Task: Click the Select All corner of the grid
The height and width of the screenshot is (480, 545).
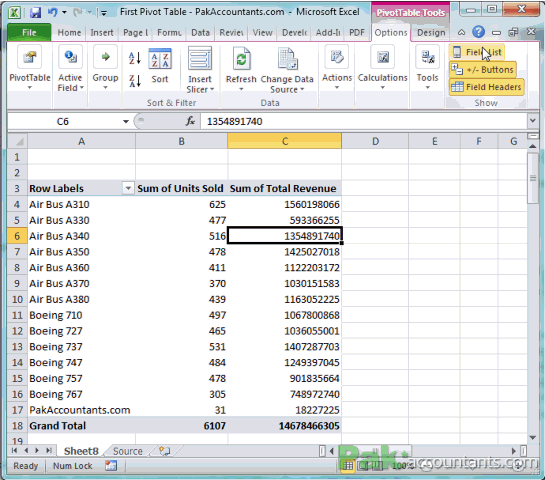Action: point(17,141)
